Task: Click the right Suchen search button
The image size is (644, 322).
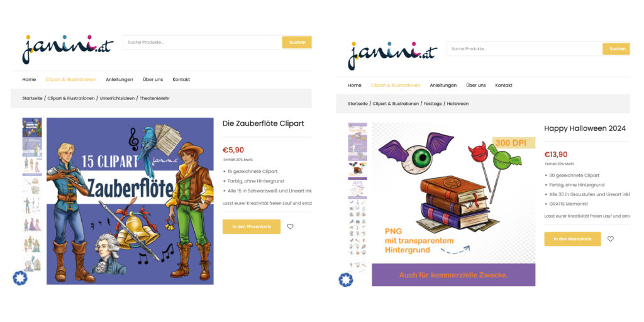Action: (x=618, y=48)
